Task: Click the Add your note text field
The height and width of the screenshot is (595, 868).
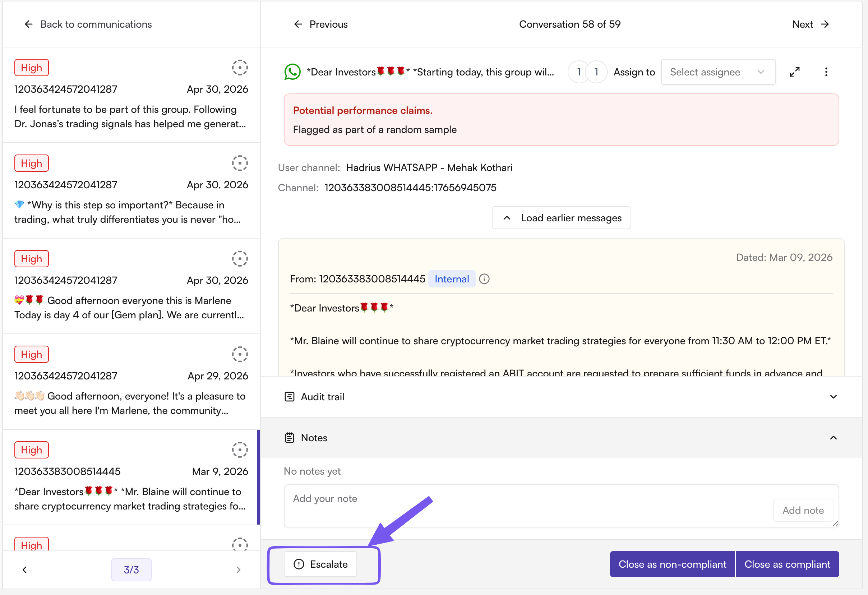Action: coord(527,506)
